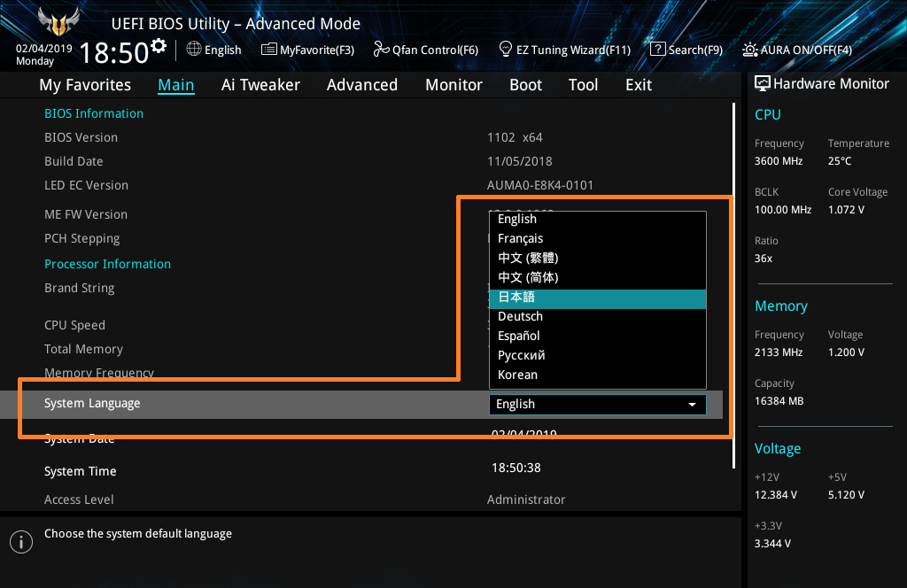Click the main panel vertical scrollbar
Viewport: 907px width, 588px height.
pos(733,286)
